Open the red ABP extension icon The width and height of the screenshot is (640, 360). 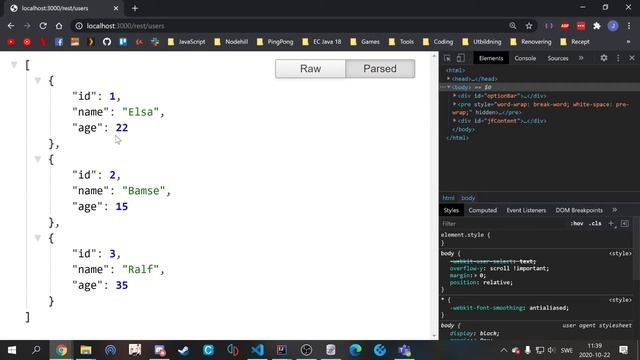[x=565, y=26]
